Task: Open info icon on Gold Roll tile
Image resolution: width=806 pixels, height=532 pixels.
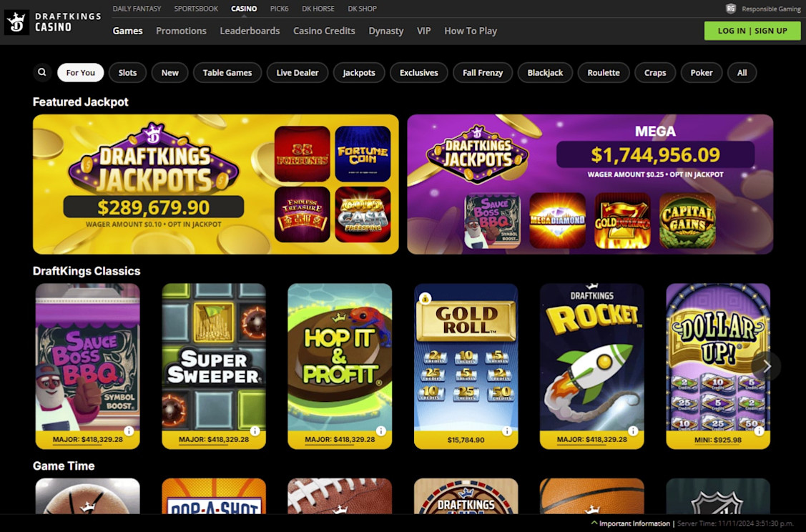Action: point(507,430)
